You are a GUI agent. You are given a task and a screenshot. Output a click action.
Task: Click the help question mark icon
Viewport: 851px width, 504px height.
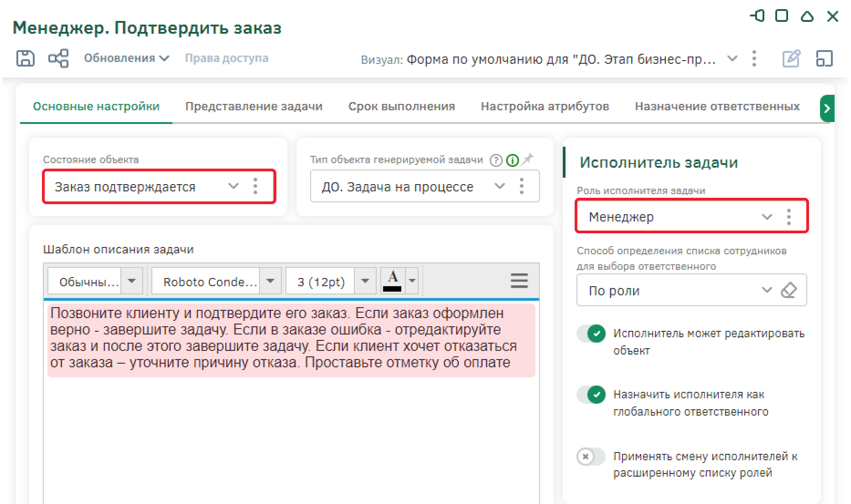[496, 160]
